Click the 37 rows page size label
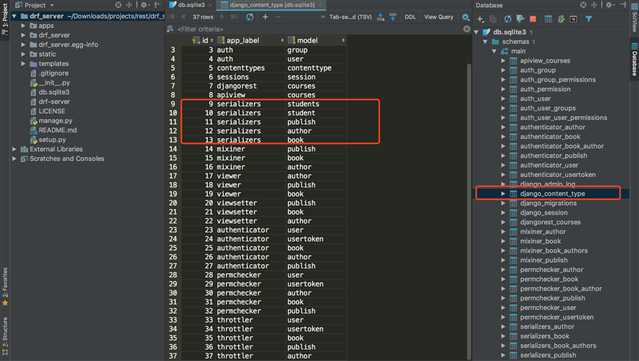Screen dimensions: 639x361 (203, 17)
